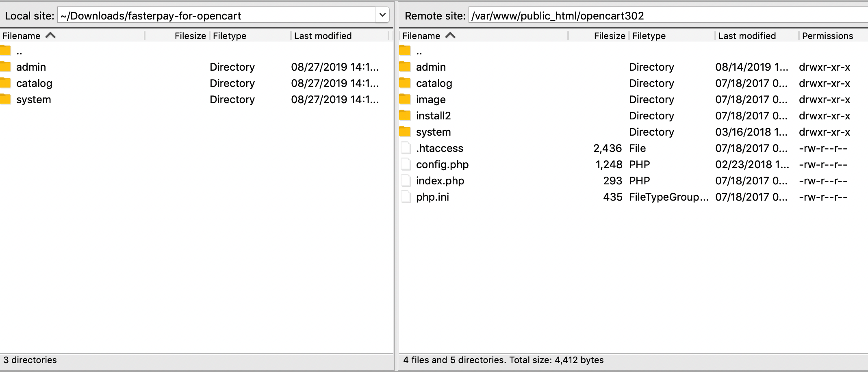Click last modified date of local admin

pyautogui.click(x=335, y=67)
